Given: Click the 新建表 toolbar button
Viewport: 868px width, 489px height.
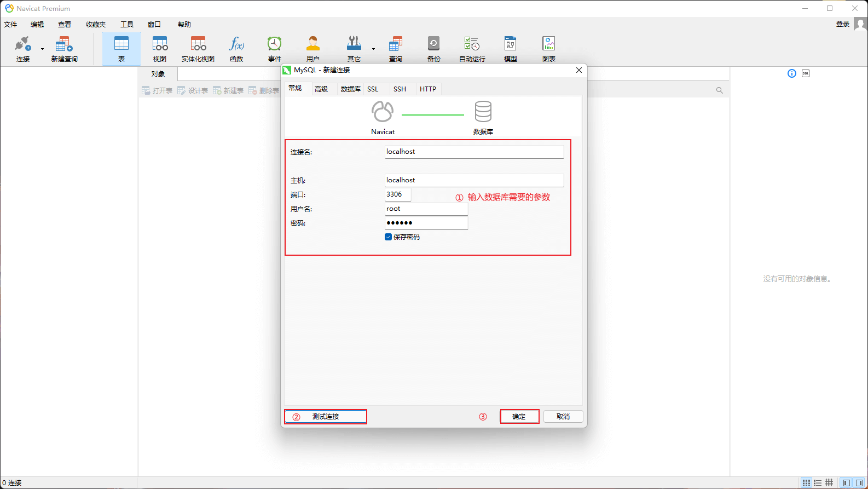Looking at the screenshot, I should (228, 90).
